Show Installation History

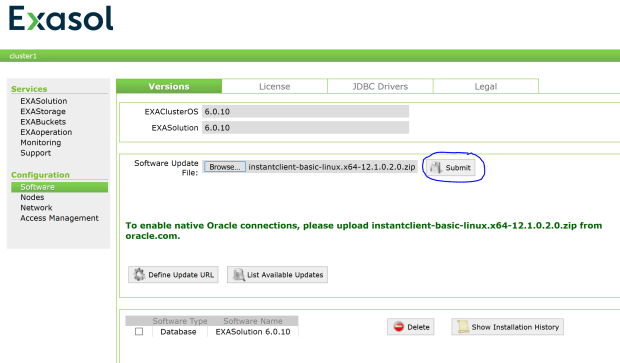pos(507,327)
